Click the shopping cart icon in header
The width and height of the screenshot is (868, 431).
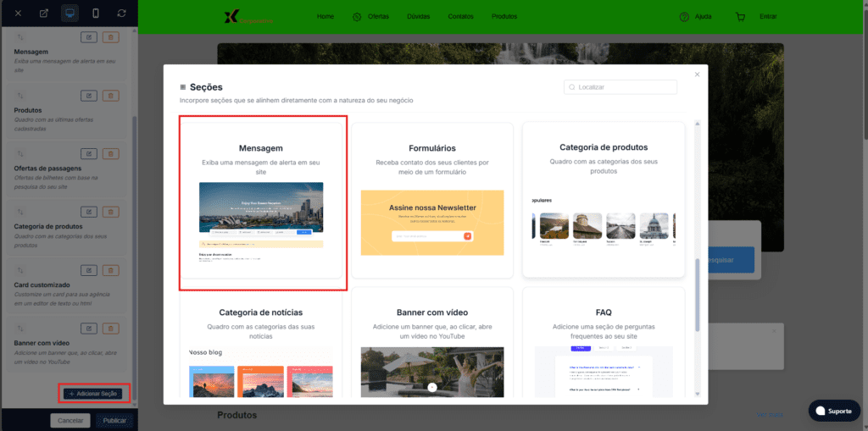pyautogui.click(x=740, y=16)
